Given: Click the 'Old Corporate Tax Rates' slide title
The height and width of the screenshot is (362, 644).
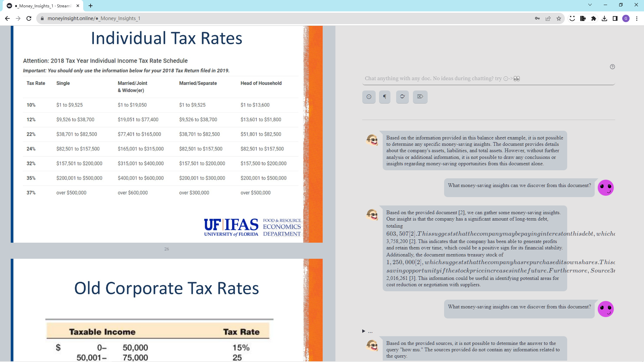Looking at the screenshot, I should point(166,288).
